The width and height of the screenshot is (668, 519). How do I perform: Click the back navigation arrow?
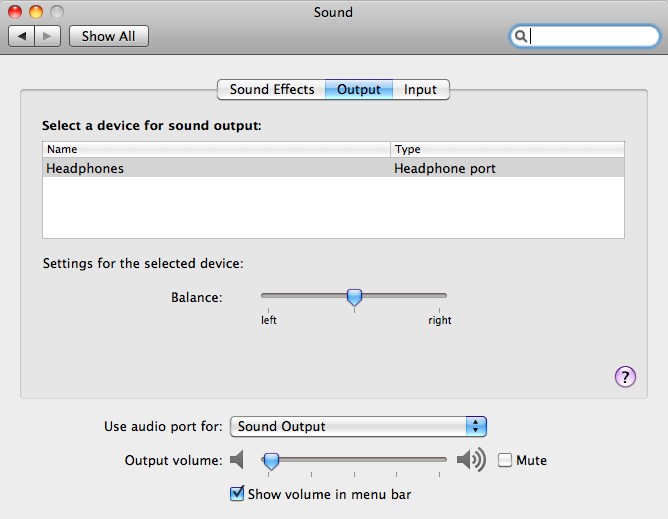(x=22, y=36)
